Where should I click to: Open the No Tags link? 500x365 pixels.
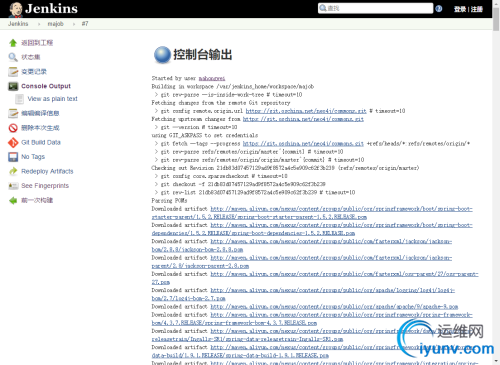tap(33, 157)
